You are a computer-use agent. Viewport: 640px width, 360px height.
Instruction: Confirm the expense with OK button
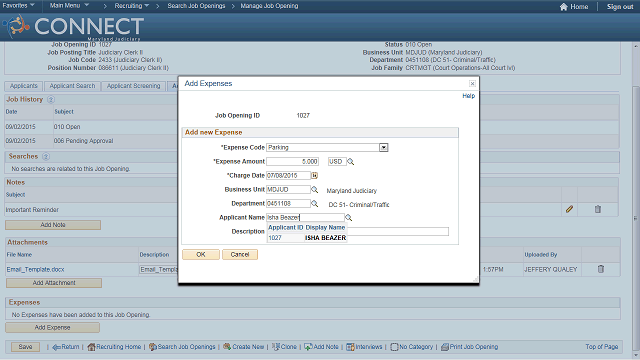[201, 254]
